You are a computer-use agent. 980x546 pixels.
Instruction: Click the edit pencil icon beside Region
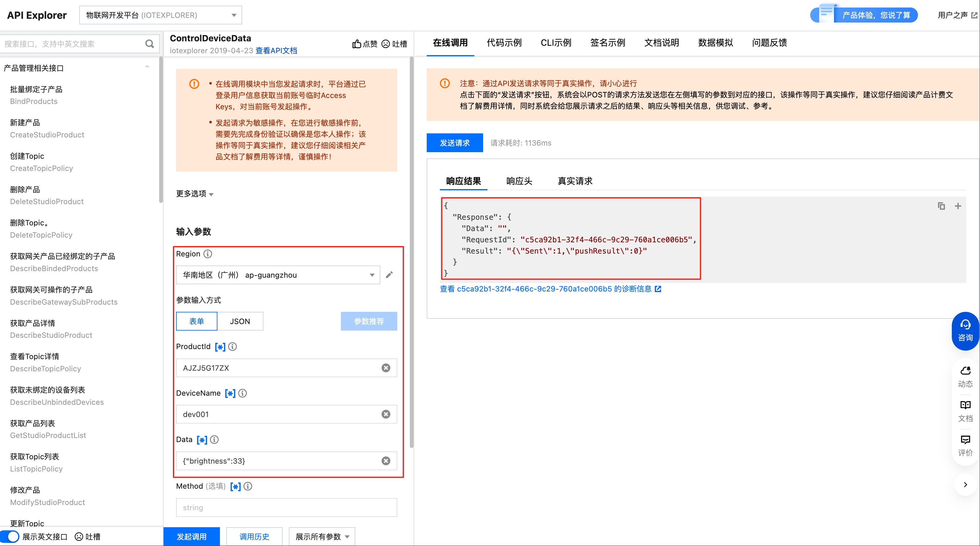tap(389, 275)
